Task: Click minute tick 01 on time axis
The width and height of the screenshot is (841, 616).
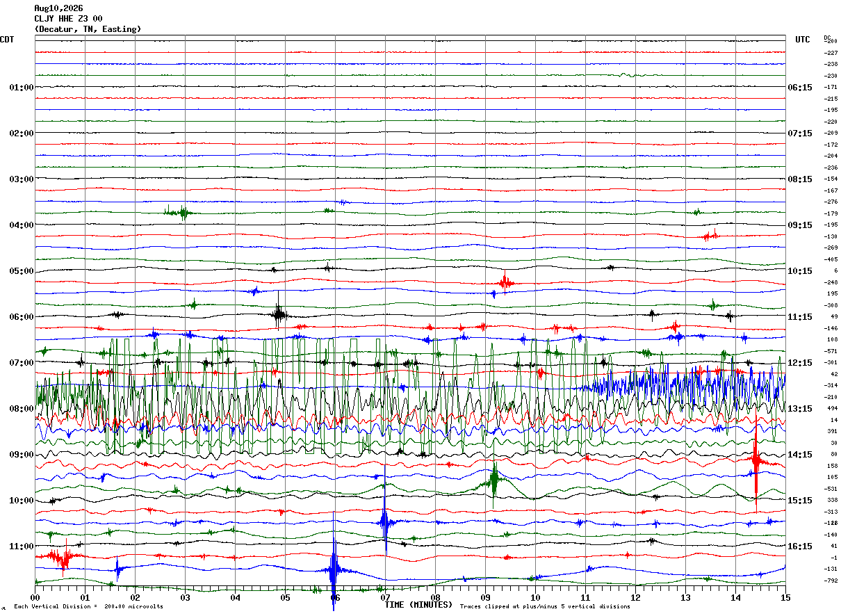Action: (85, 597)
